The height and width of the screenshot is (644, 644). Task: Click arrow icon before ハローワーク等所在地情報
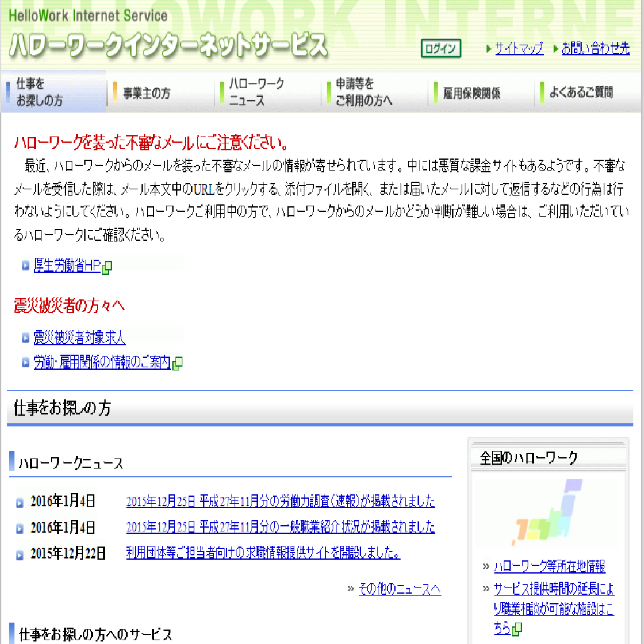[486, 567]
